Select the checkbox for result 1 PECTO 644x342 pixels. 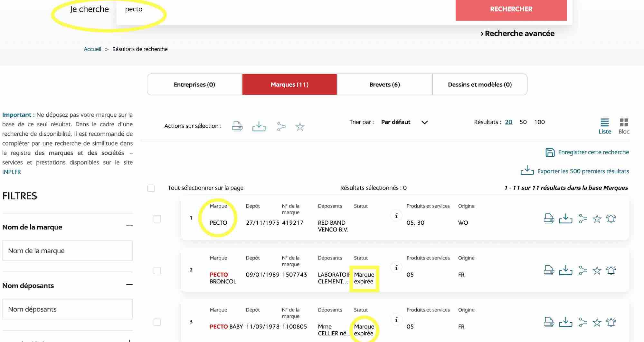[x=157, y=219]
